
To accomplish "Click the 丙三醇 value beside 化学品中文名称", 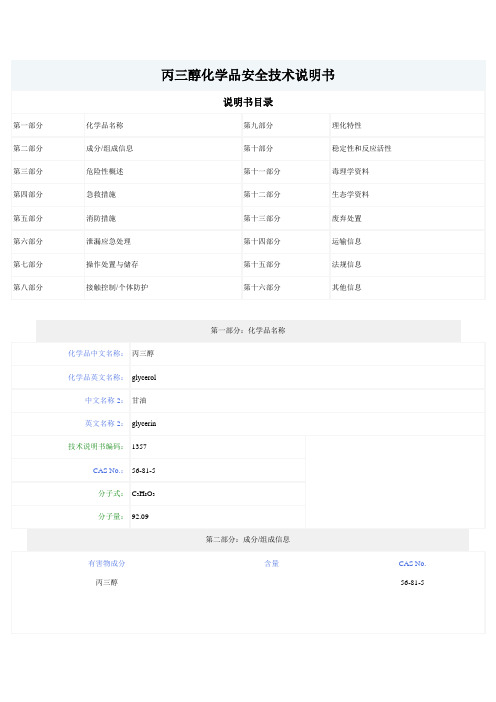I will tap(143, 353).
